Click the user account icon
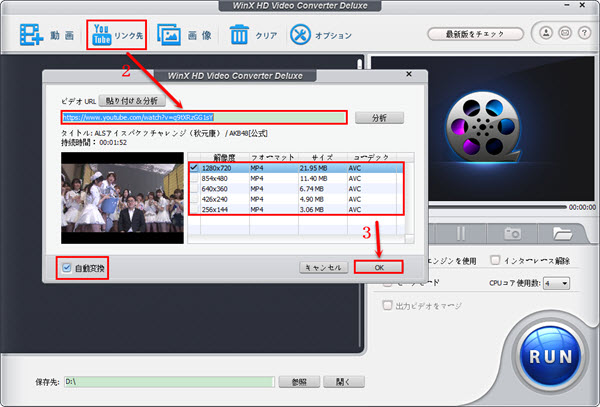The image size is (600, 407). [546, 33]
